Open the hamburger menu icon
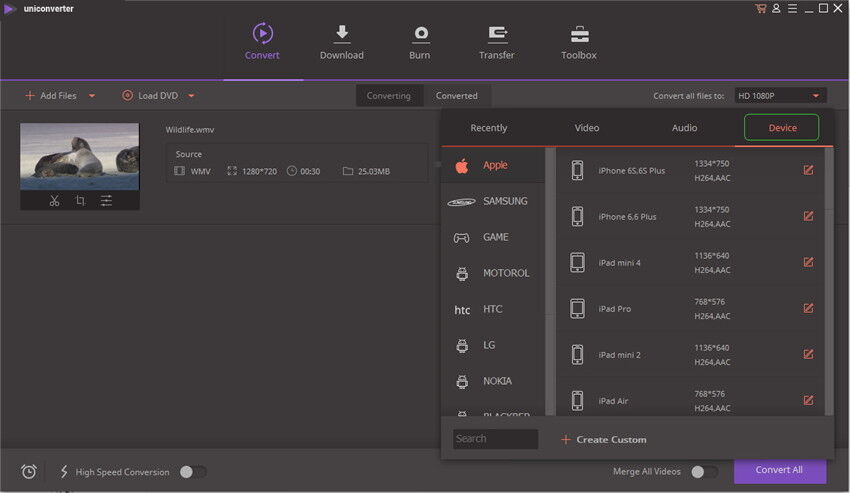 (793, 9)
